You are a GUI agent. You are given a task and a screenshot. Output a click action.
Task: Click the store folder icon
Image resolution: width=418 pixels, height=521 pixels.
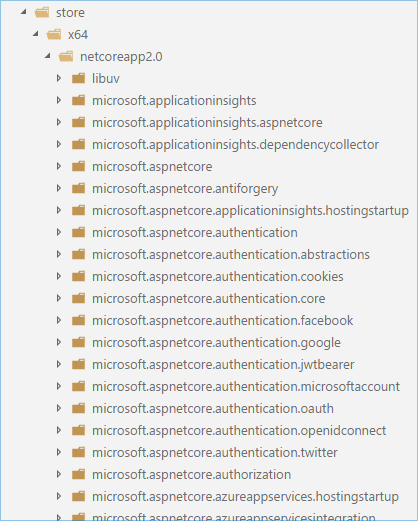click(x=42, y=12)
